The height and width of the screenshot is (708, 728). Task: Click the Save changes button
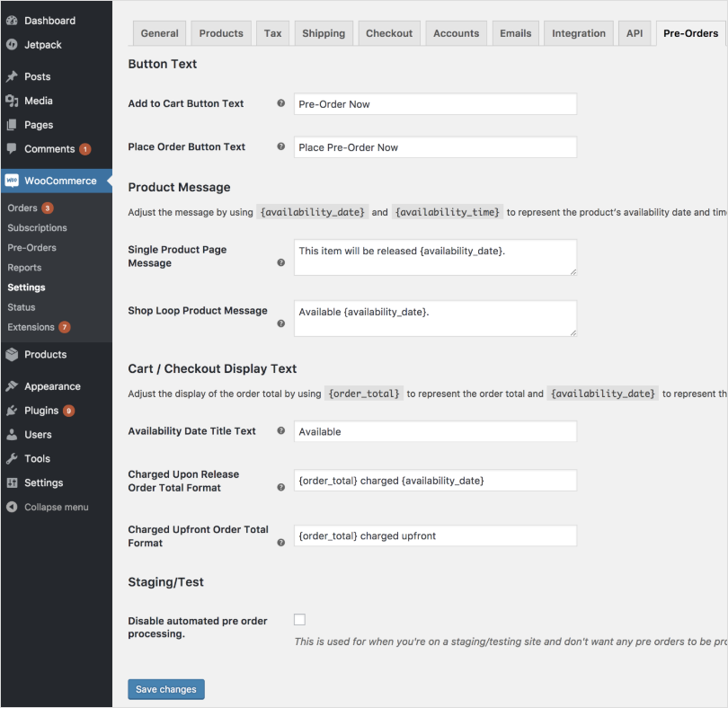[166, 689]
